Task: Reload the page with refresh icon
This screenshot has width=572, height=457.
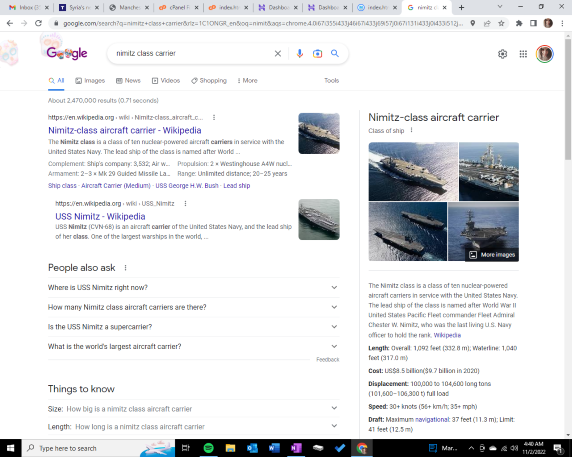Action: [38, 23]
